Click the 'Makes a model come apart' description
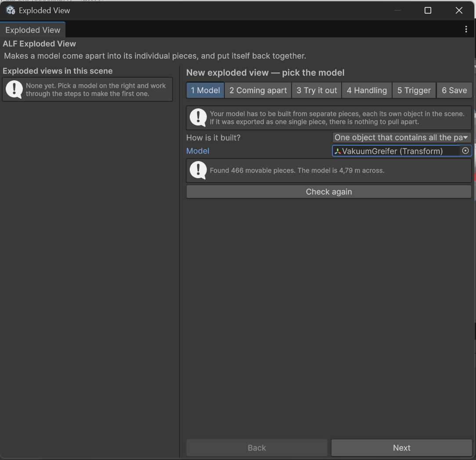The height and width of the screenshot is (460, 476). (x=155, y=56)
